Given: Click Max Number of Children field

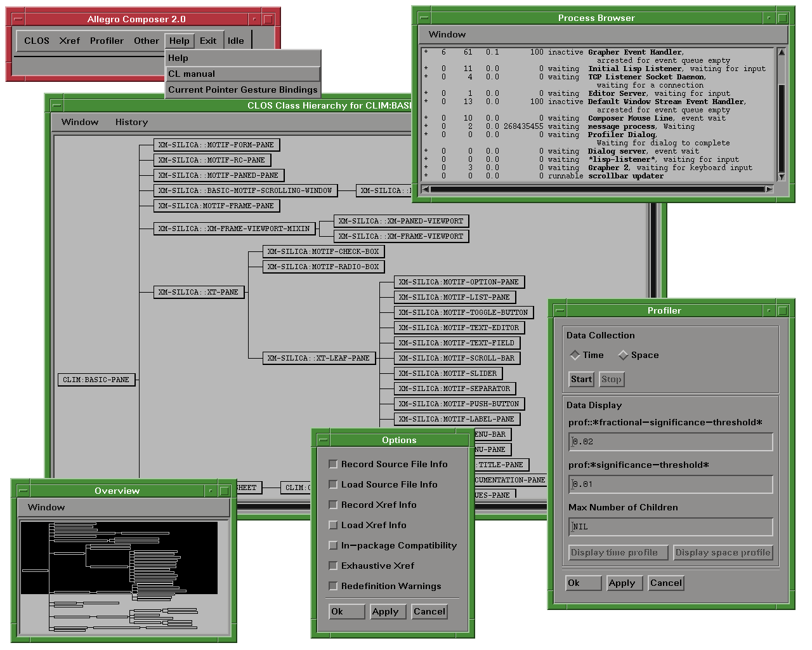Looking at the screenshot, I should coord(671,527).
